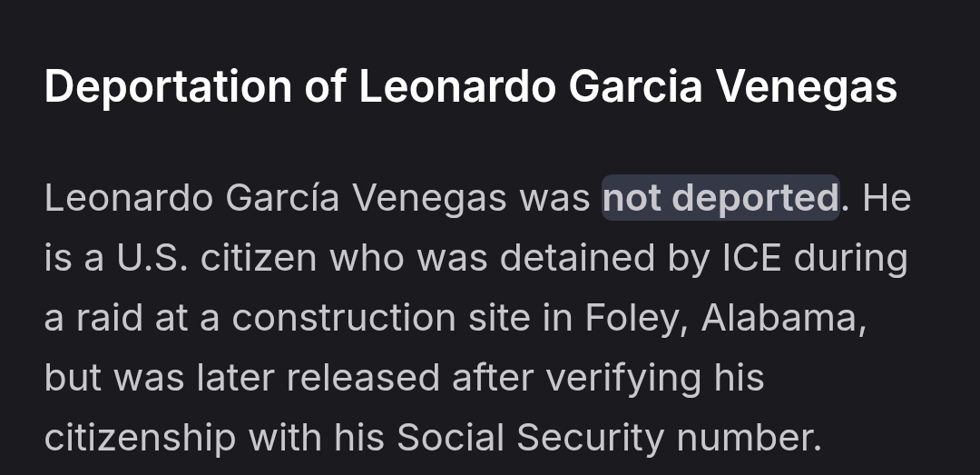980x475 pixels.
Task: Click 'Venegas' in the heading title
Action: click(x=807, y=86)
